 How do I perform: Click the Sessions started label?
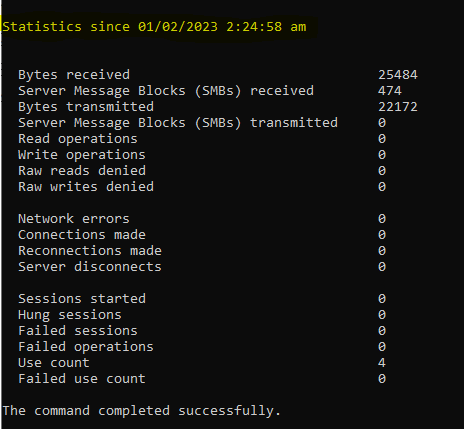pos(82,299)
